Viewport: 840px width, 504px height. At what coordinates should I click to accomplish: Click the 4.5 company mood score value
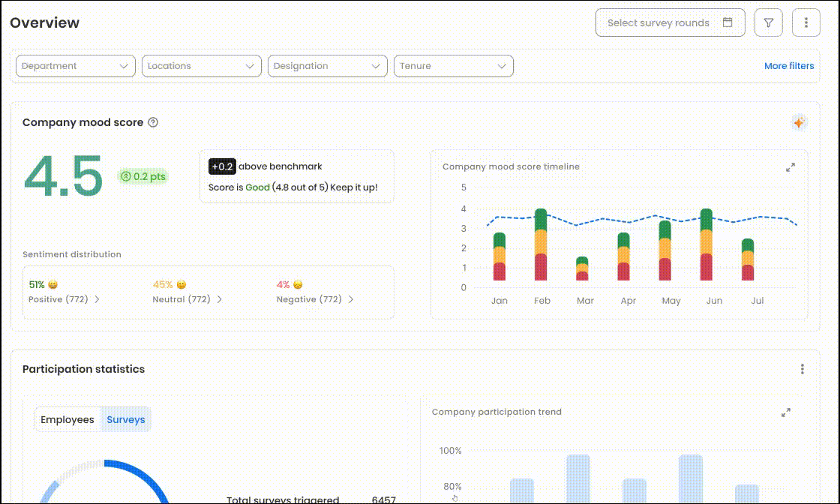(63, 175)
